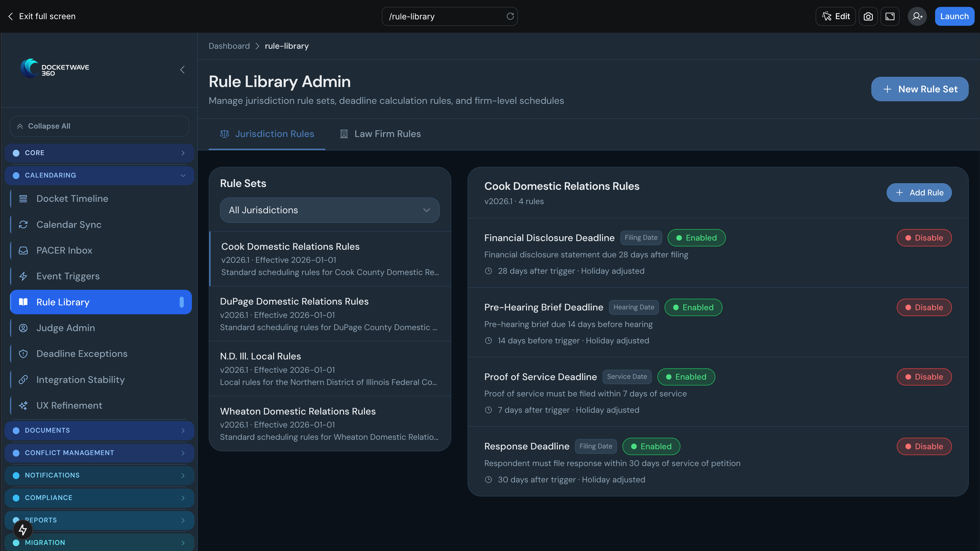Disable the Proof of Service Deadline rule
Viewport: 980px width, 551px height.
pos(924,377)
